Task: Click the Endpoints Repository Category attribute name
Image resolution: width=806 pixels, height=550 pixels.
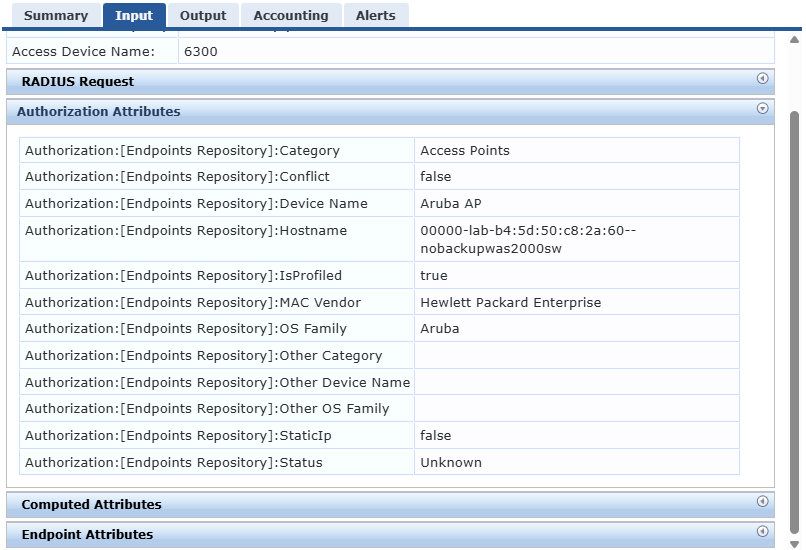Action: click(x=182, y=151)
